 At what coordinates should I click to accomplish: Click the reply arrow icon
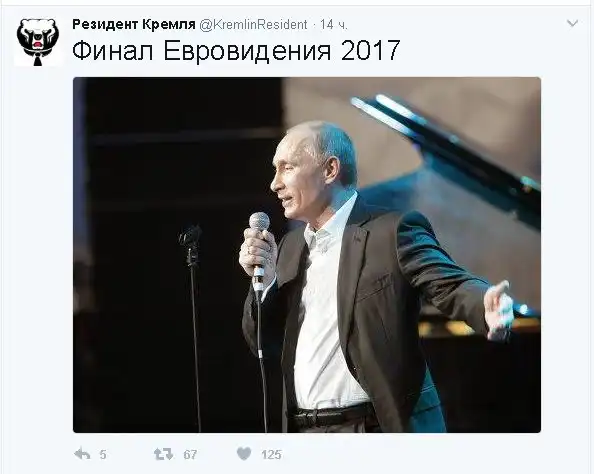pyautogui.click(x=82, y=454)
